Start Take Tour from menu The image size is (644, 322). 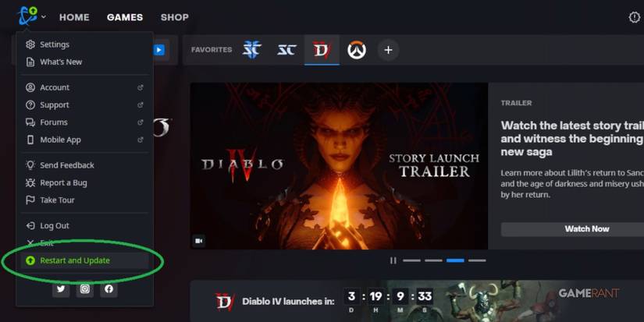(84, 200)
